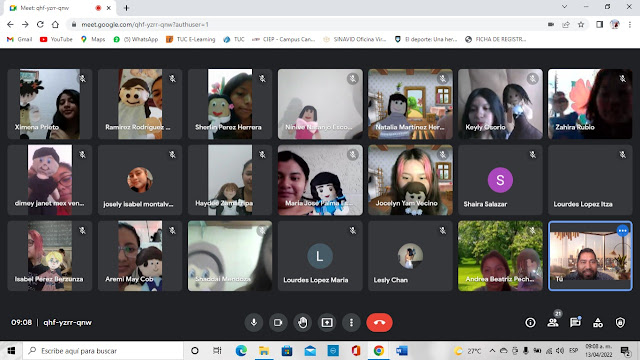This screenshot has width=640, height=360.
Task: Open Chrome three-dot menu
Action: click(x=629, y=24)
